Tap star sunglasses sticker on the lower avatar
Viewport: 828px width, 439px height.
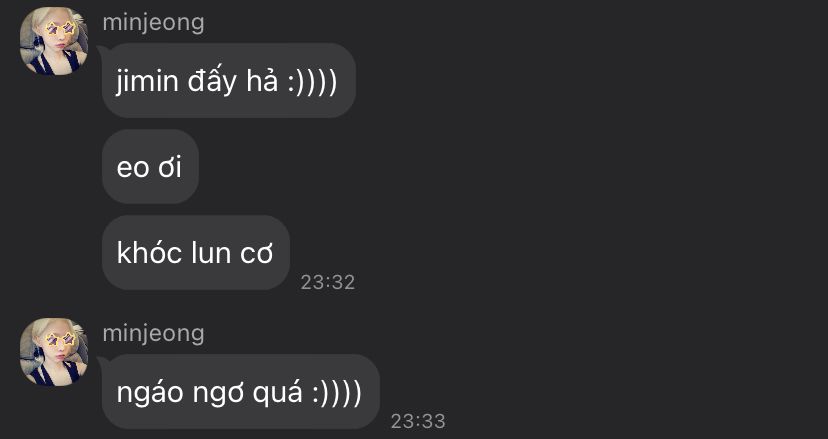pos(60,339)
